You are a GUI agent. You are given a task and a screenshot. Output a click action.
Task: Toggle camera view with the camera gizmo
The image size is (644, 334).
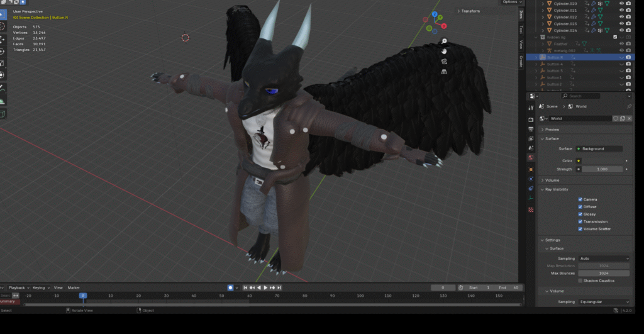pos(444,62)
